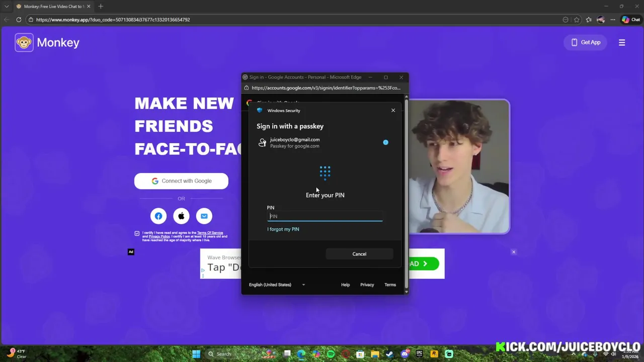Click the Google sign-in popup address bar
Viewport: 644px width, 362px height.
pyautogui.click(x=326, y=87)
